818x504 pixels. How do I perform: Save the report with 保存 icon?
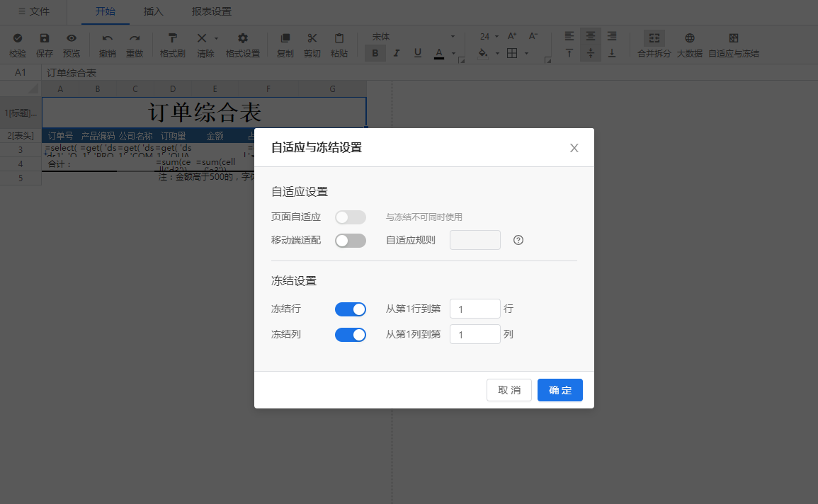45,38
